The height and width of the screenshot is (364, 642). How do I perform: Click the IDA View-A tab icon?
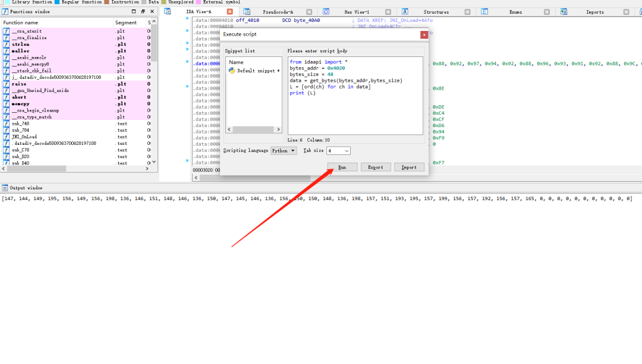pos(168,11)
